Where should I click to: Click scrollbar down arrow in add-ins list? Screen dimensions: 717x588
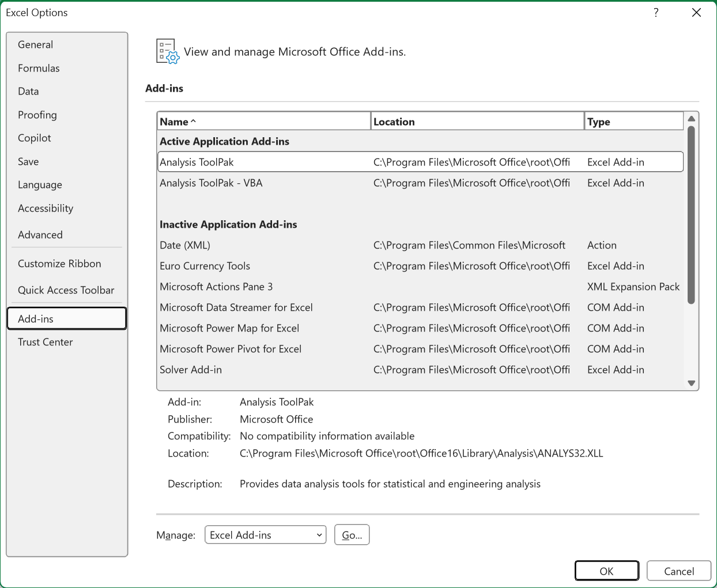(x=692, y=383)
